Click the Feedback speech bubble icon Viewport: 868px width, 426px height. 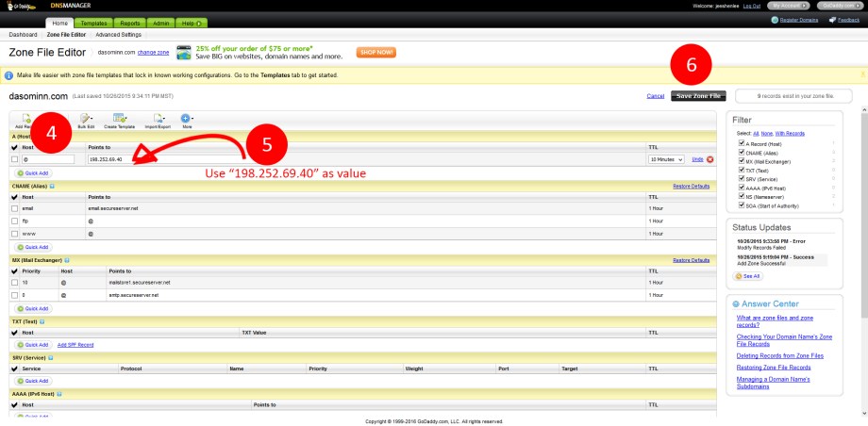[x=832, y=21]
